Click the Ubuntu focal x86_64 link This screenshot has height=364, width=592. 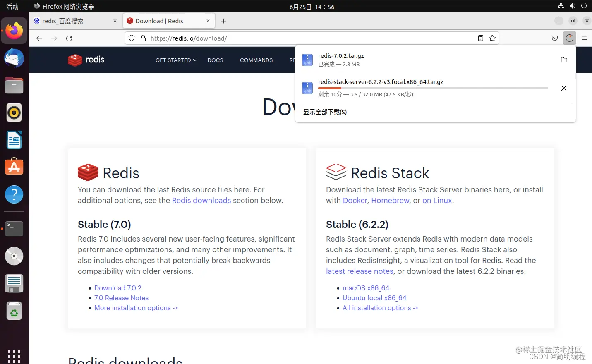374,298
